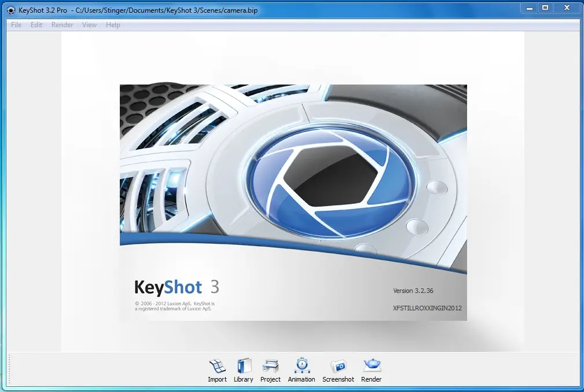This screenshot has height=392, width=584.
Task: Click the XFSTILLROXXINGIN2012 license text
Action: click(x=427, y=308)
